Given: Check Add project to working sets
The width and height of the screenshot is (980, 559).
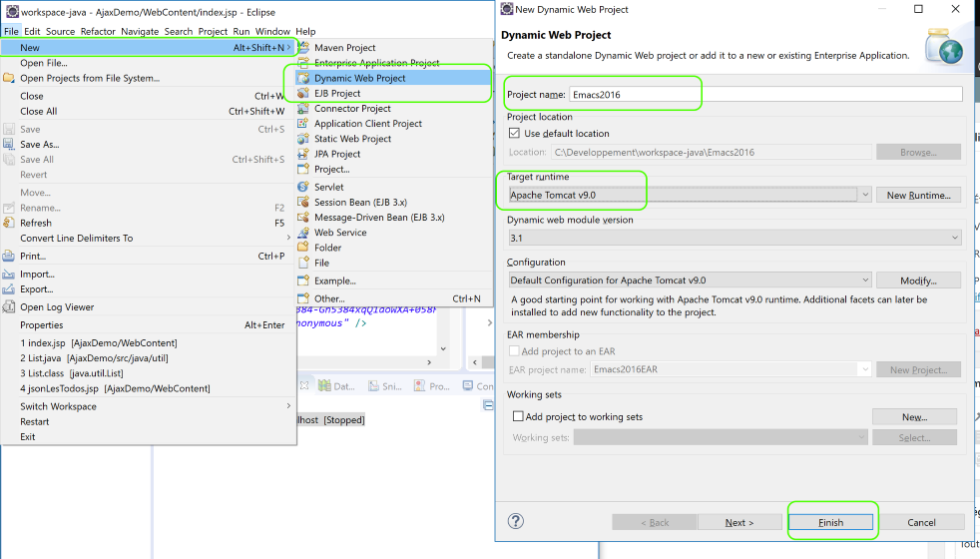Looking at the screenshot, I should pos(518,416).
